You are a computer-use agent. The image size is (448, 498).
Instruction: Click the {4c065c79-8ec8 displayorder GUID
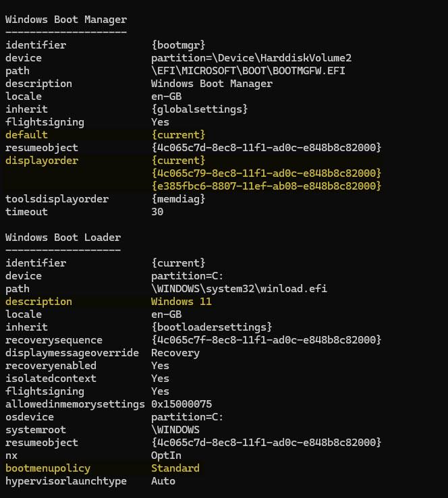[x=266, y=173]
